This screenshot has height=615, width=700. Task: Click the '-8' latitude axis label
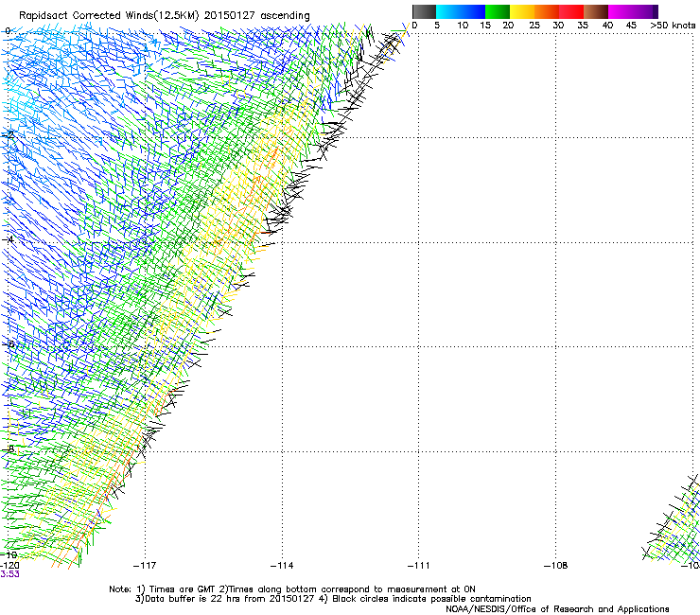[x=9, y=448]
